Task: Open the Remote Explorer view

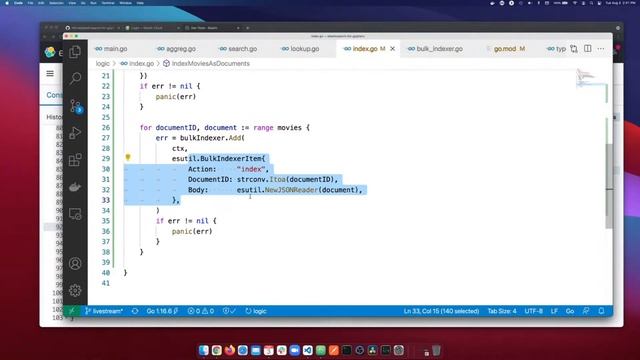Action: [75, 214]
